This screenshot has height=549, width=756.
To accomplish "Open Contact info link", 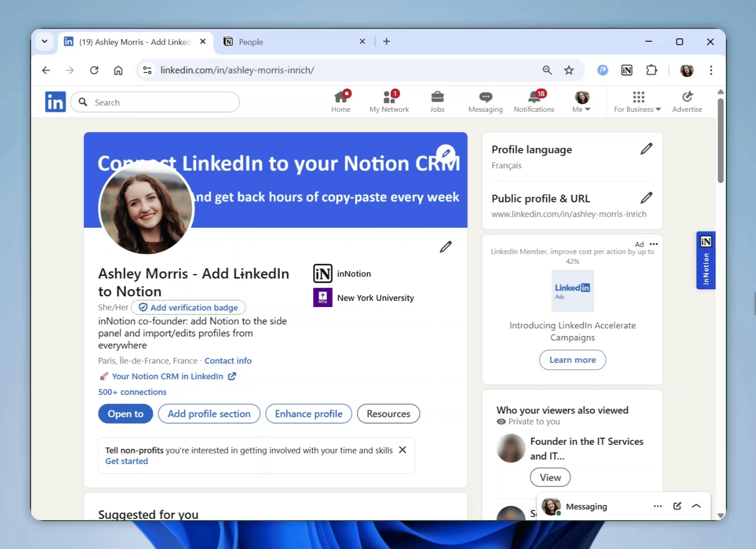I will pos(228,361).
